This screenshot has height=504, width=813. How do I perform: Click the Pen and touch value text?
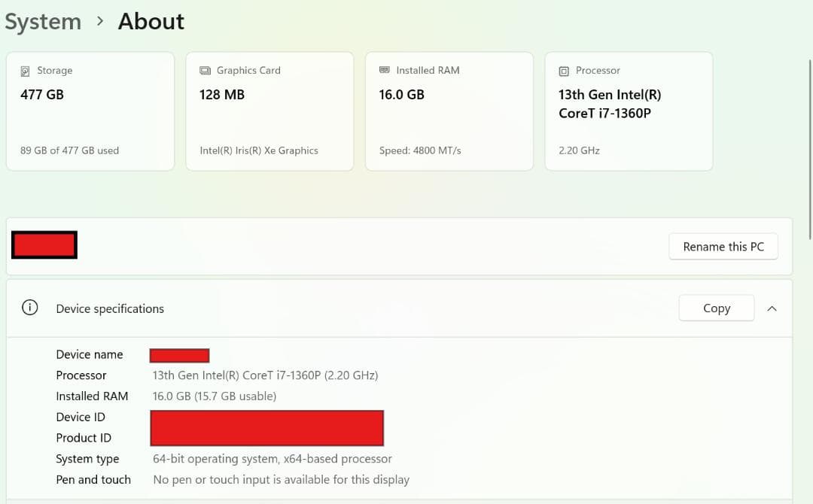tap(281, 480)
